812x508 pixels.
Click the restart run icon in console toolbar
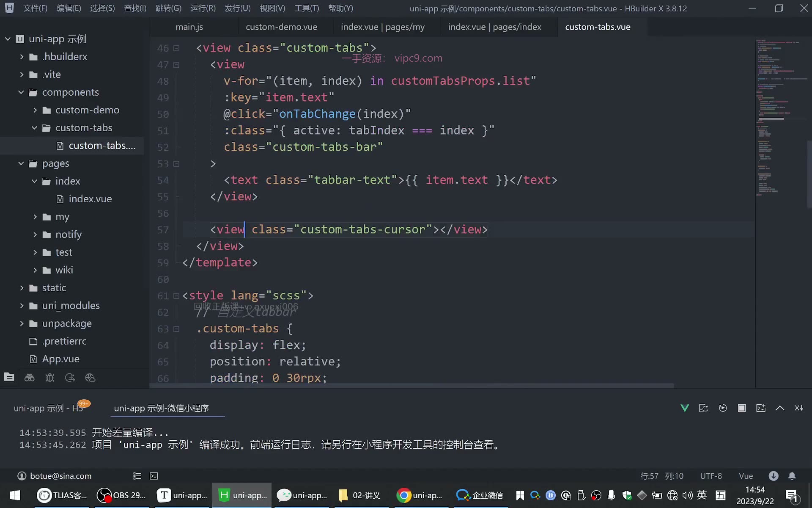pos(723,408)
